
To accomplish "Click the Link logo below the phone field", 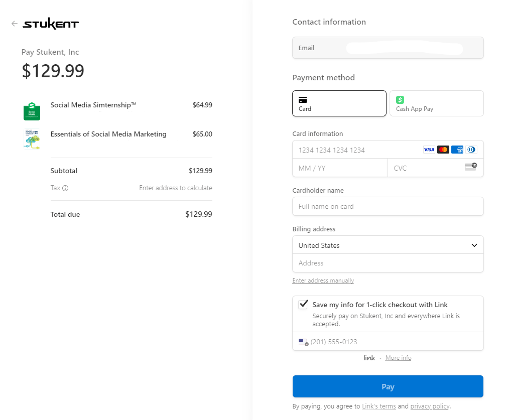I will click(x=369, y=358).
